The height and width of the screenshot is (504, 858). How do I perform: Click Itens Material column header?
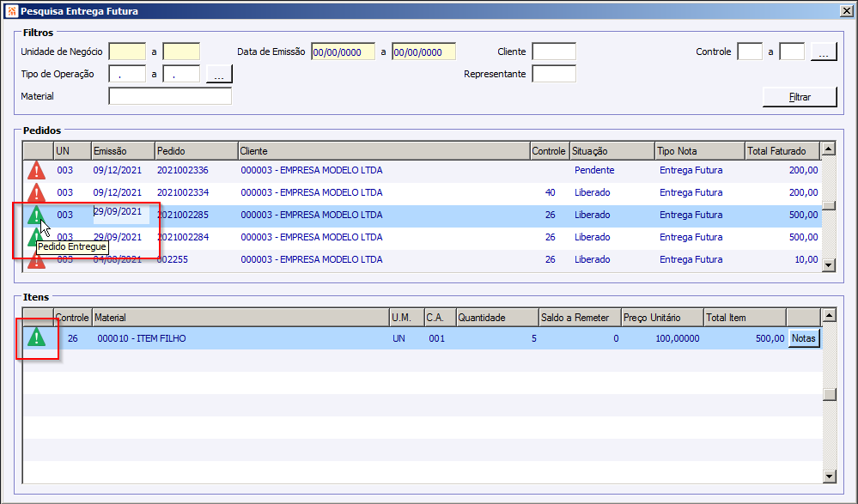[x=240, y=318]
